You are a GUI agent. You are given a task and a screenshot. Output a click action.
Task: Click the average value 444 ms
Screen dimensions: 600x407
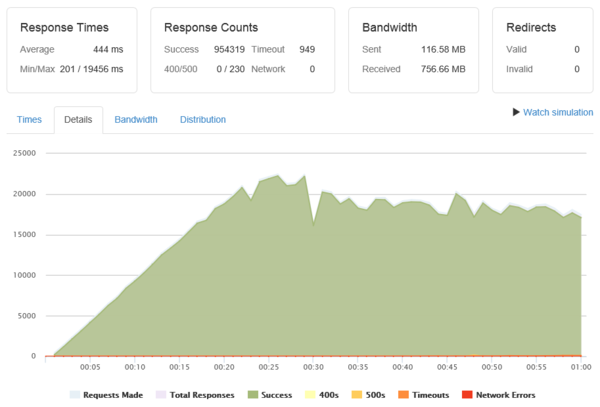pos(108,49)
